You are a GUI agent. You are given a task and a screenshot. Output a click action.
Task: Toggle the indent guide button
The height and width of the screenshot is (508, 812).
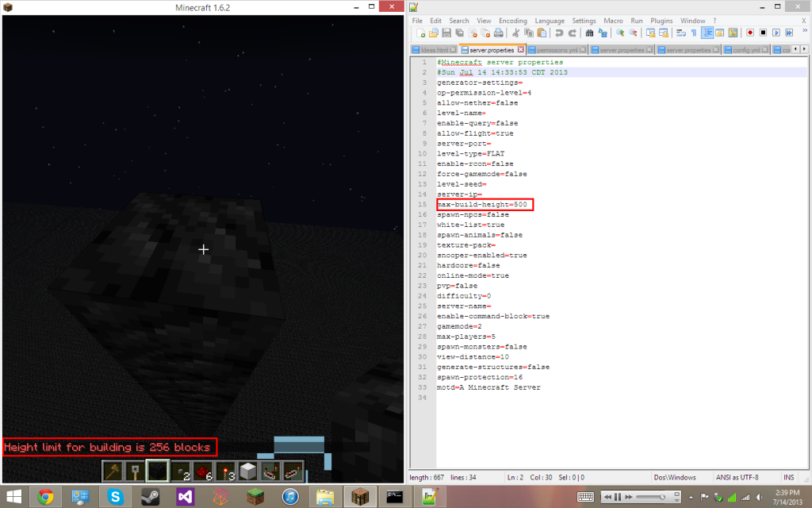pyautogui.click(x=707, y=33)
